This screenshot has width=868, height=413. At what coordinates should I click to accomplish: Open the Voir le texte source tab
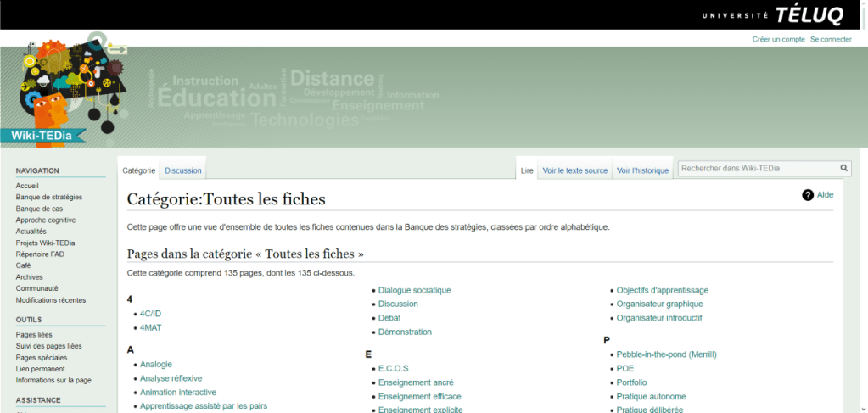pyautogui.click(x=574, y=170)
